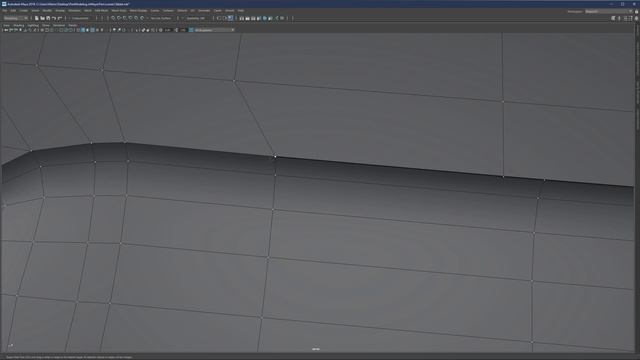Open the File menu
Viewport: 640px width, 360px height.
[x=4, y=11]
